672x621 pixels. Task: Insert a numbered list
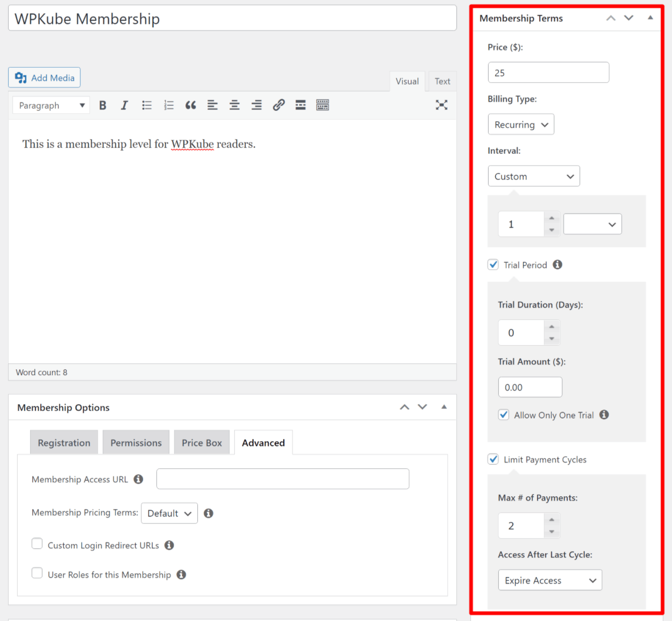pyautogui.click(x=169, y=105)
